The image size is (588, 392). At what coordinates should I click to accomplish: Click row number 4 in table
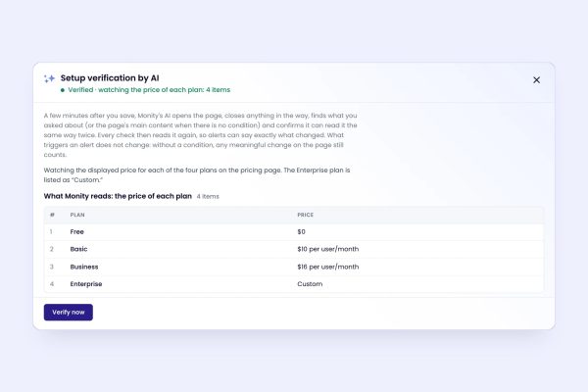[x=52, y=284]
